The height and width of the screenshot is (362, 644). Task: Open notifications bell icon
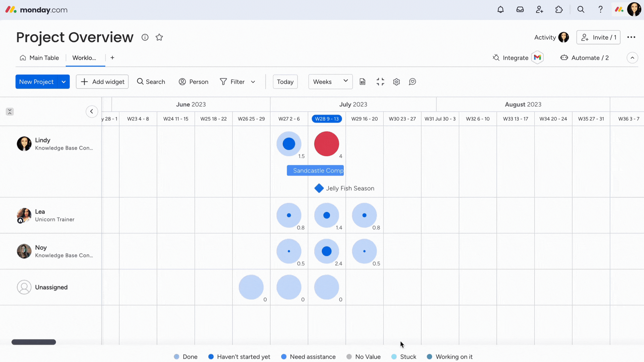(x=500, y=9)
